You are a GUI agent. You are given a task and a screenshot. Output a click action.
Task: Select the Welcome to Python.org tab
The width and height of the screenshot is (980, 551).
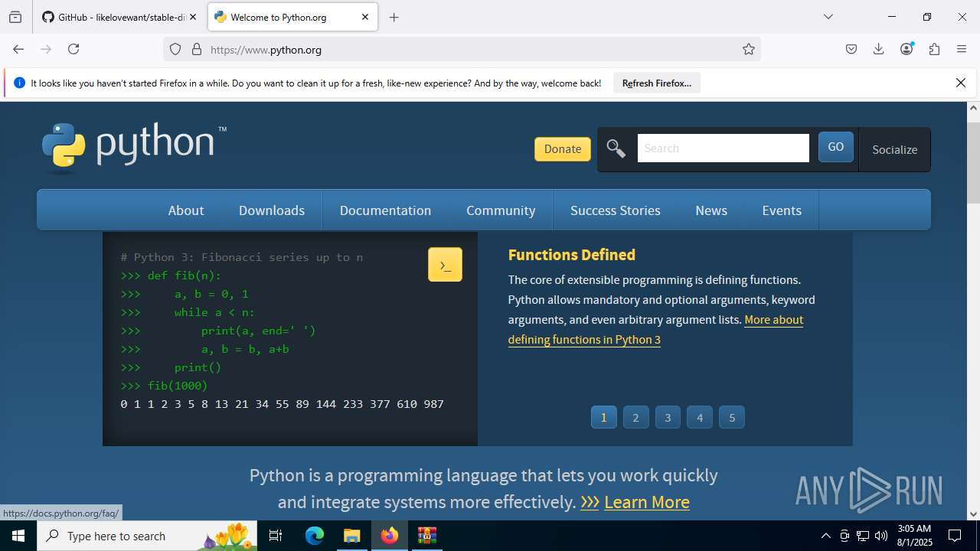292,17
